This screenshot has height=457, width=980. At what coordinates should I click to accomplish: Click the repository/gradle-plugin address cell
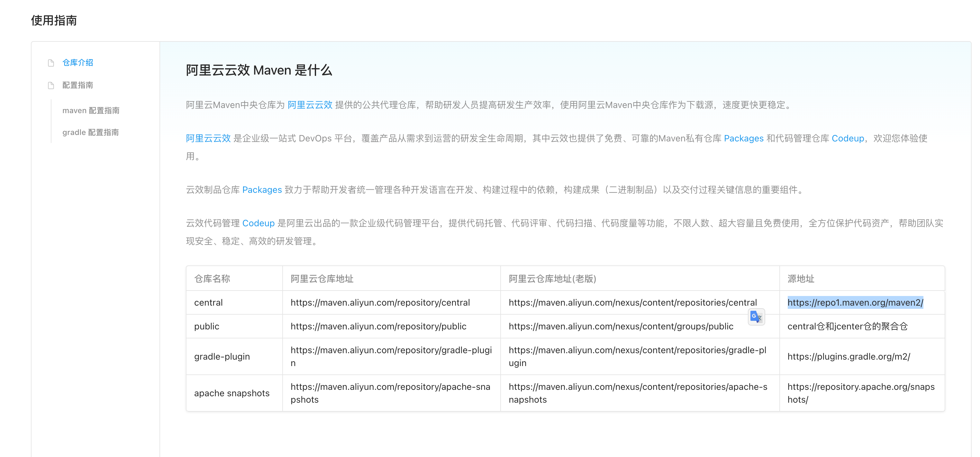tap(391, 356)
